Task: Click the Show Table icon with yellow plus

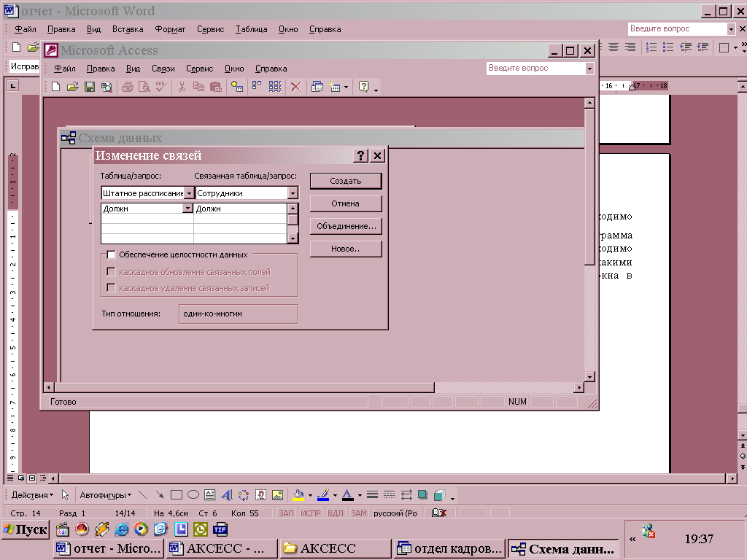Action: click(237, 87)
